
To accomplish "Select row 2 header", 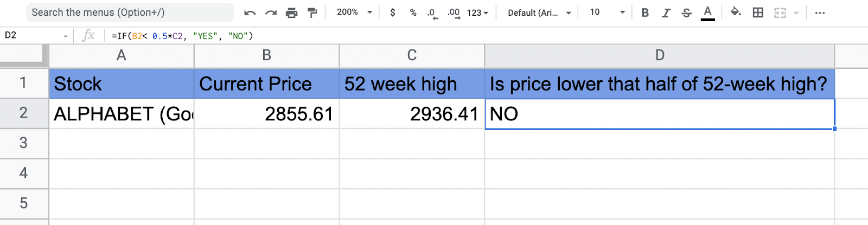I will (24, 113).
